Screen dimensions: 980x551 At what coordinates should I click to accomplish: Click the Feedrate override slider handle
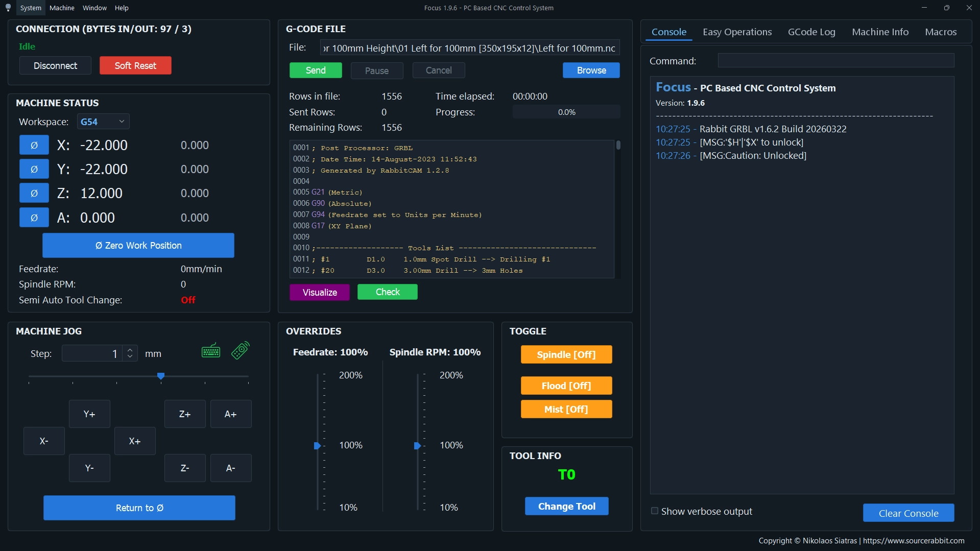317,446
